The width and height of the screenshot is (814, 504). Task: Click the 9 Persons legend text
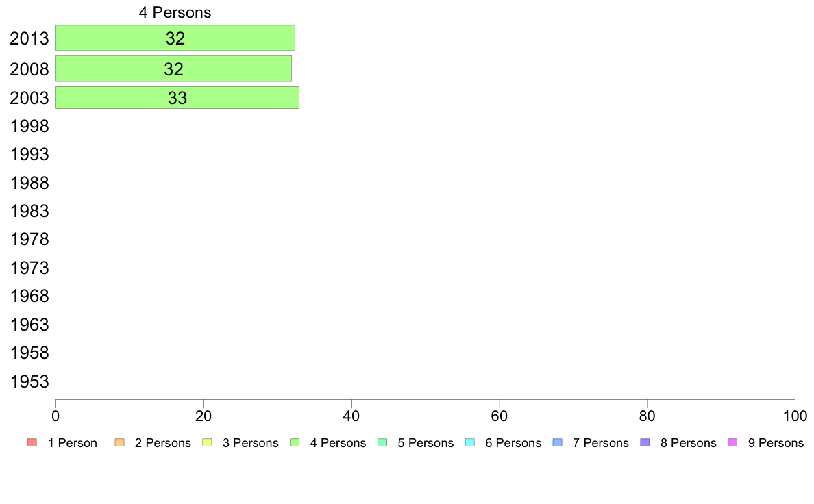point(776,443)
